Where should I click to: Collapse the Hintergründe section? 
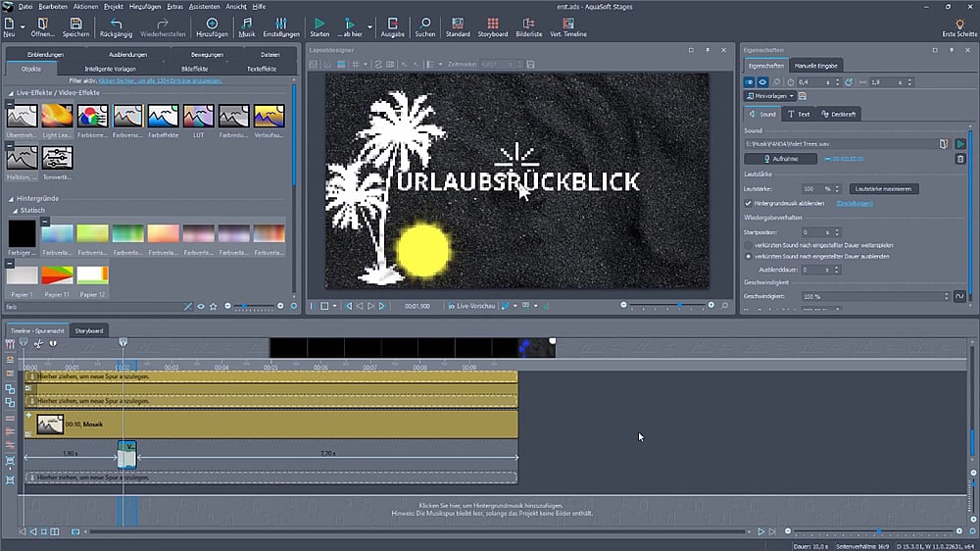(10, 197)
